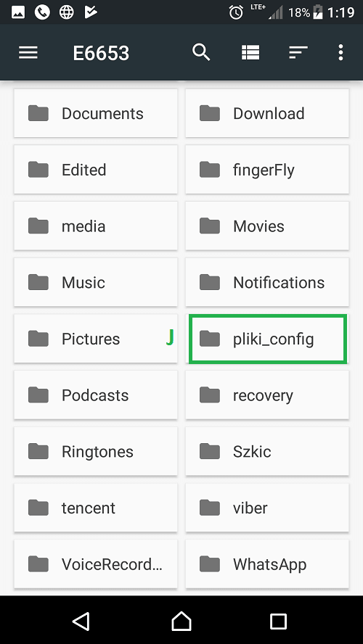Image resolution: width=363 pixels, height=644 pixels.
Task: Open the three-dot overflow menu
Action: (x=340, y=52)
